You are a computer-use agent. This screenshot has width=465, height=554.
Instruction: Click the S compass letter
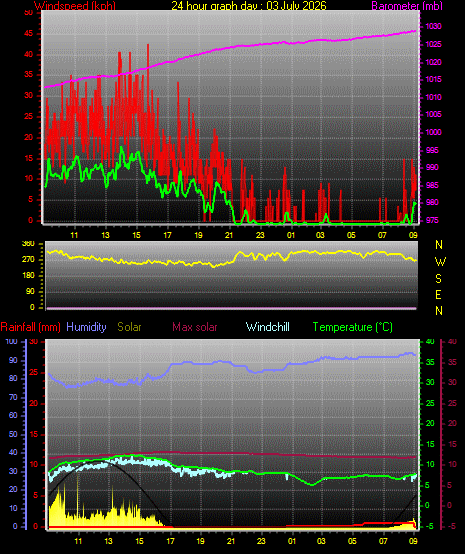coord(438,279)
